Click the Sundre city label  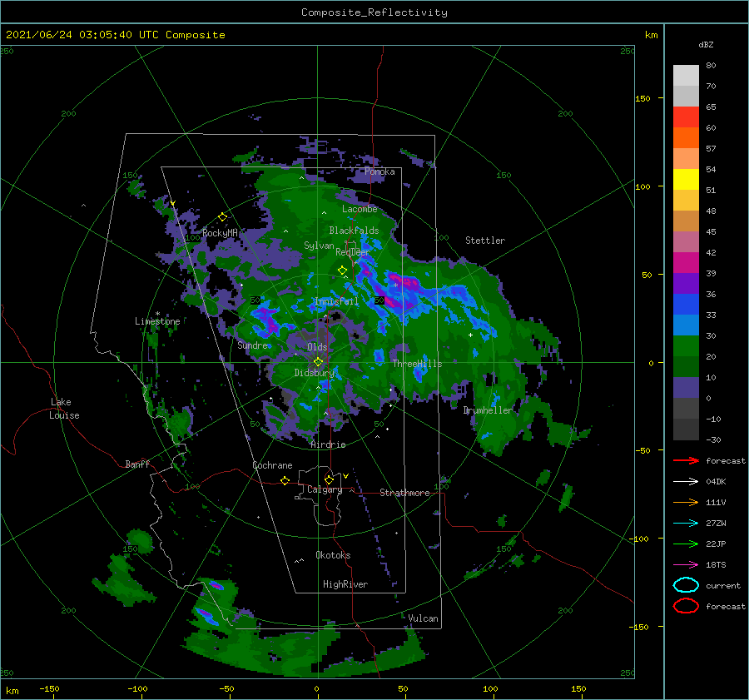click(253, 345)
